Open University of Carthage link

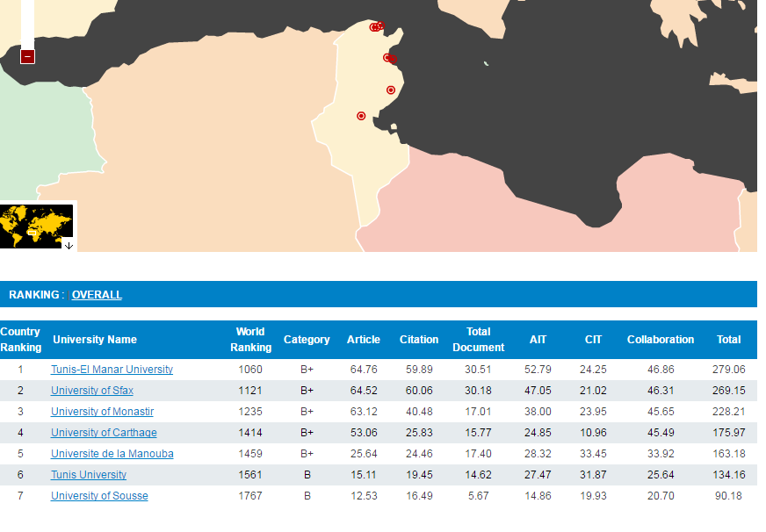coord(104,433)
